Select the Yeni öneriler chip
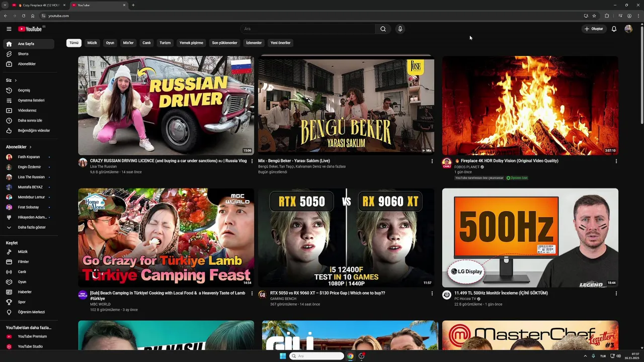The image size is (644, 362). click(x=280, y=43)
